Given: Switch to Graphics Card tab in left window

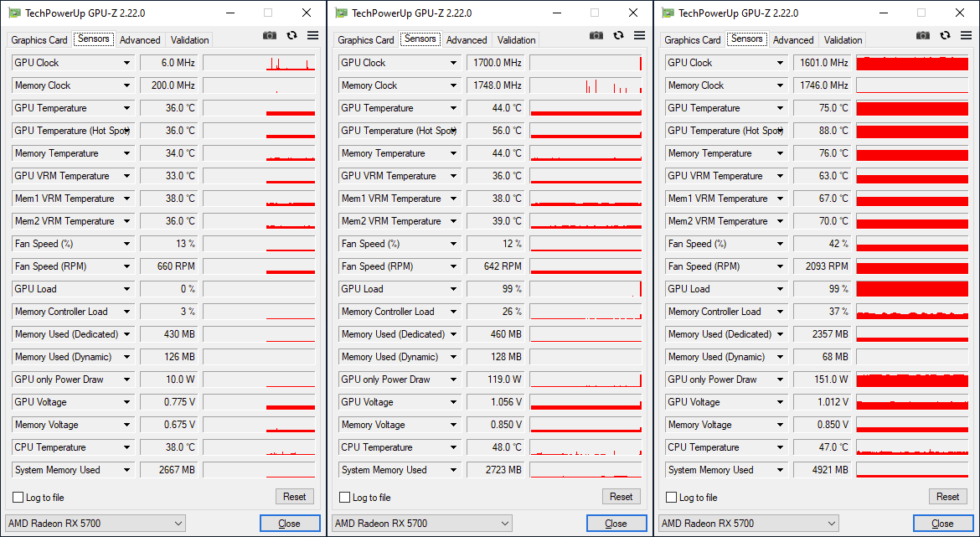Looking at the screenshot, I should click(39, 40).
